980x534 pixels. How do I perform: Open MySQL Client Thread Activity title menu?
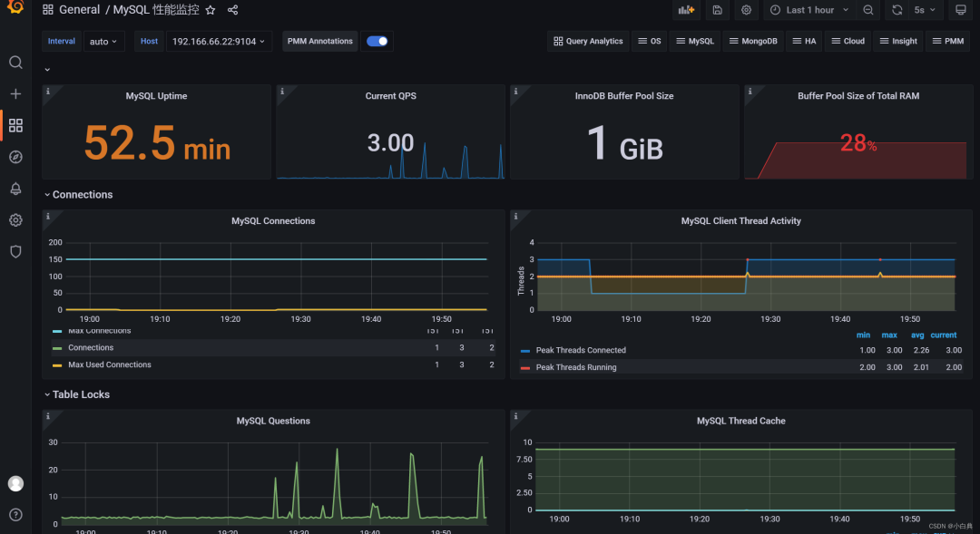(740, 221)
